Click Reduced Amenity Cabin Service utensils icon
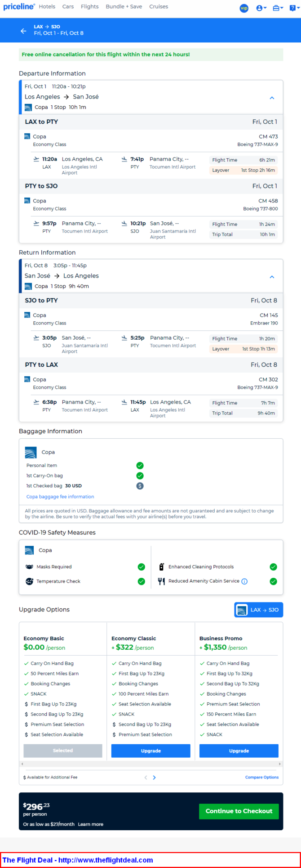Image resolution: width=301 pixels, height=868 pixels. click(x=162, y=581)
